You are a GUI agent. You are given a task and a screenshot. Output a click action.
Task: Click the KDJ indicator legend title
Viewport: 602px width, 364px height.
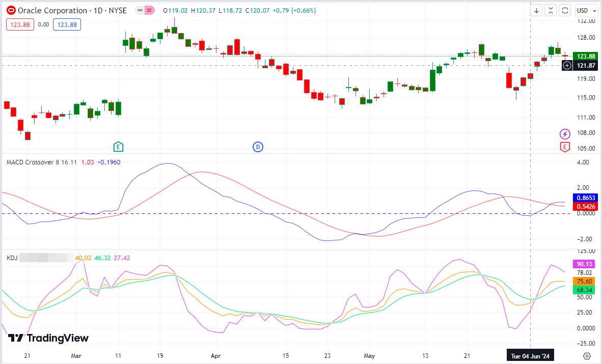[x=12, y=258]
